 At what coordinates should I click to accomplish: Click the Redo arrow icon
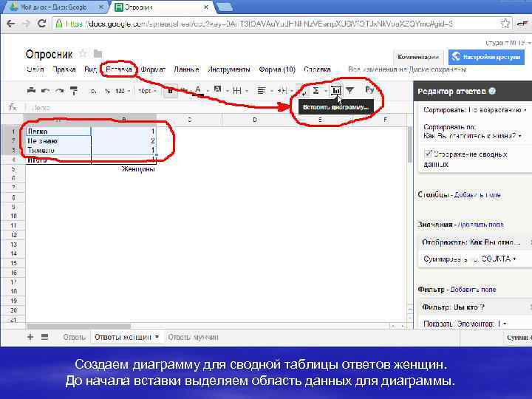click(x=59, y=91)
